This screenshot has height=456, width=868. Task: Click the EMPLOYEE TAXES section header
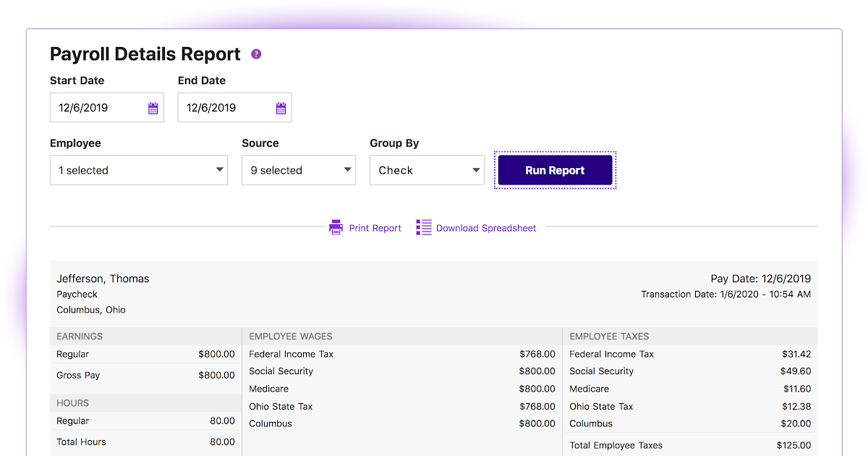(609, 336)
